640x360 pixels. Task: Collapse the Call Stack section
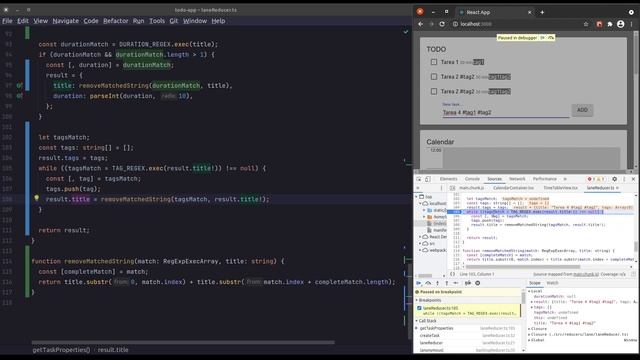point(417,321)
